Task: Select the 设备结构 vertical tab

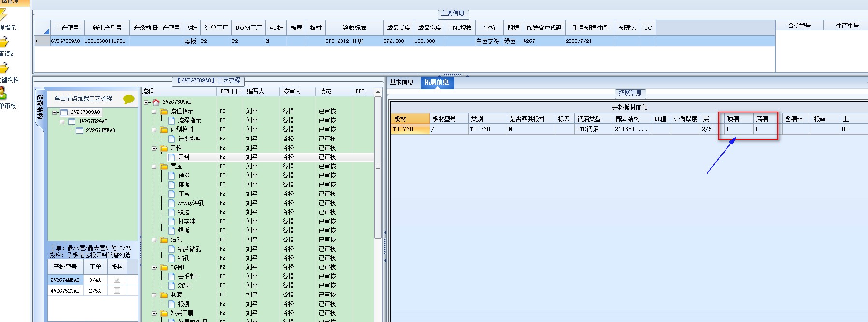Action: tap(40, 107)
